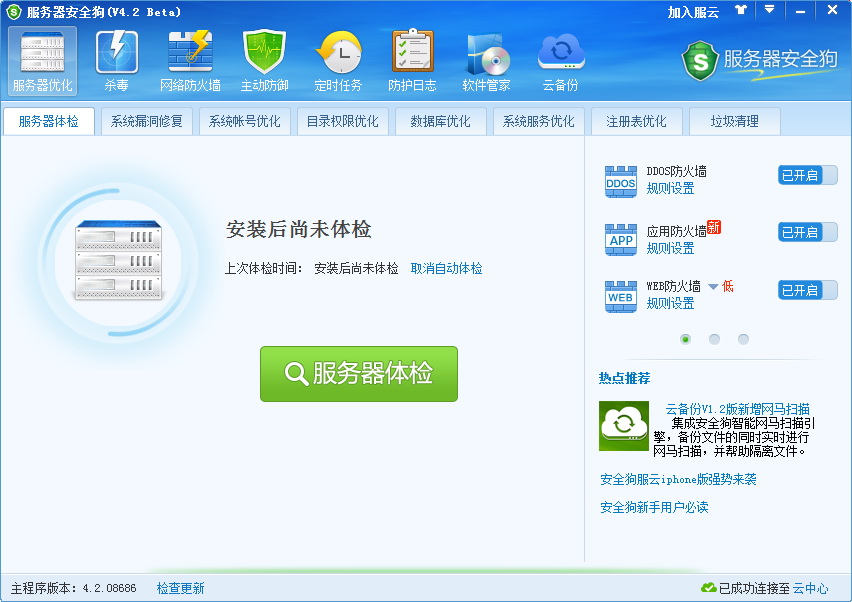Click the 云备份 green promo thumbnail
Viewport: 852px width, 602px height.
pyautogui.click(x=624, y=426)
